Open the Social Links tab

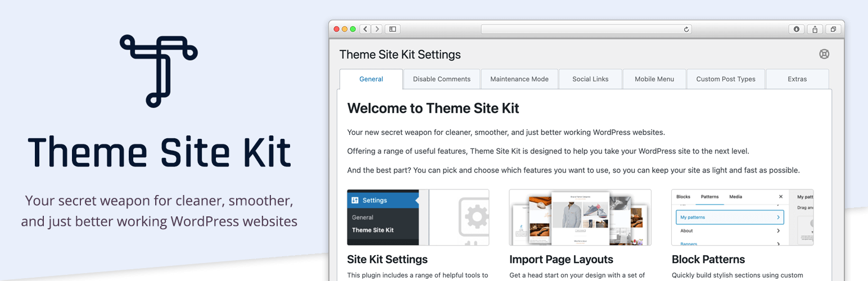point(590,79)
